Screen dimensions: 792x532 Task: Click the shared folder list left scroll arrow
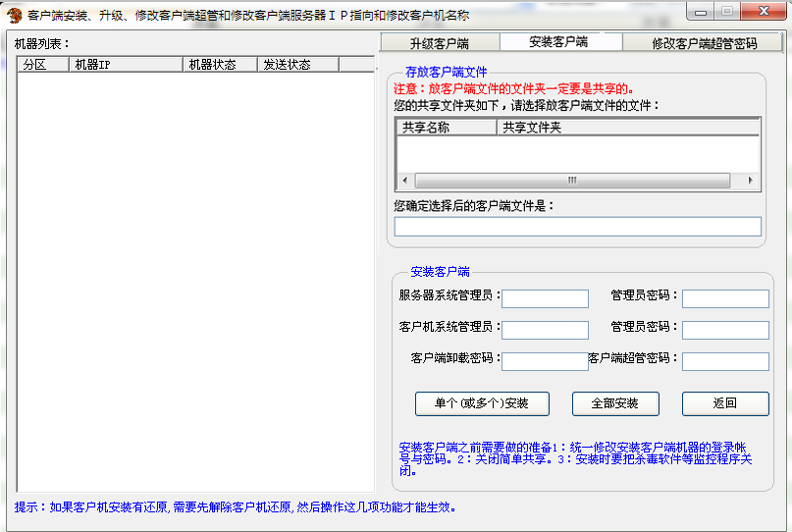[404, 181]
